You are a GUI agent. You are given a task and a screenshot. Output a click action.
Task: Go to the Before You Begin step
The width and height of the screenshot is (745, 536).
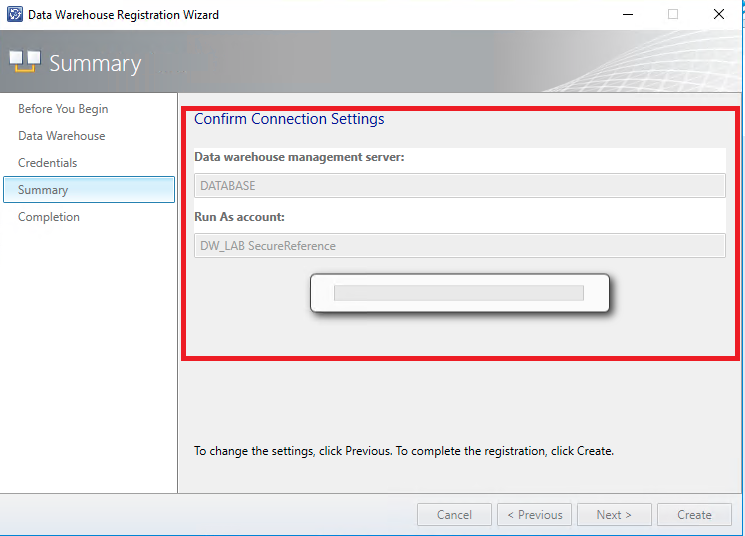pyautogui.click(x=63, y=109)
